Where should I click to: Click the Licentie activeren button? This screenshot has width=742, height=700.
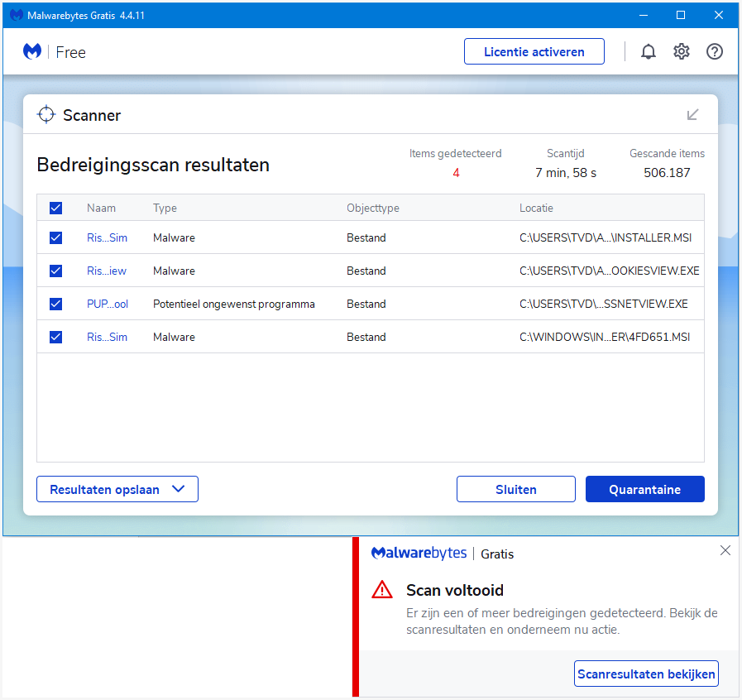coord(534,51)
